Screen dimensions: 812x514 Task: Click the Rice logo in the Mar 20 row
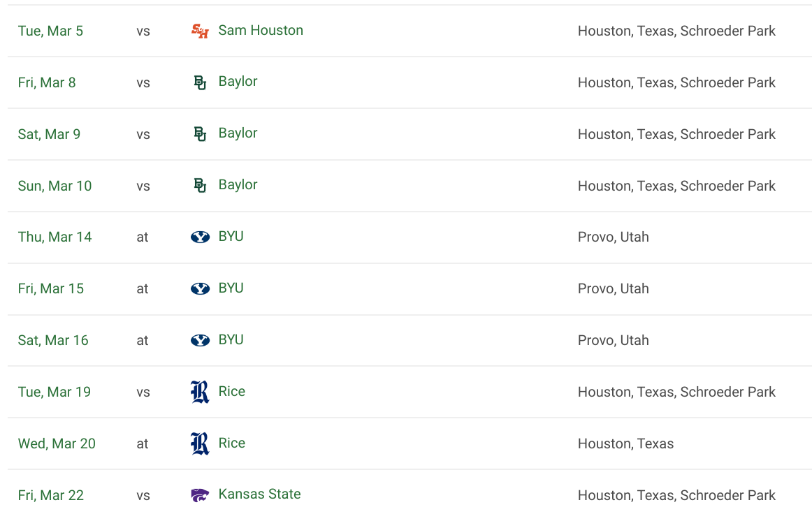pyautogui.click(x=200, y=443)
